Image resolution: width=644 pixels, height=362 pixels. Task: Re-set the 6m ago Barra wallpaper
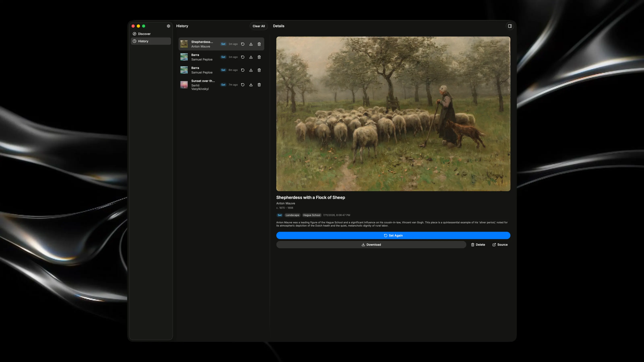[243, 70]
